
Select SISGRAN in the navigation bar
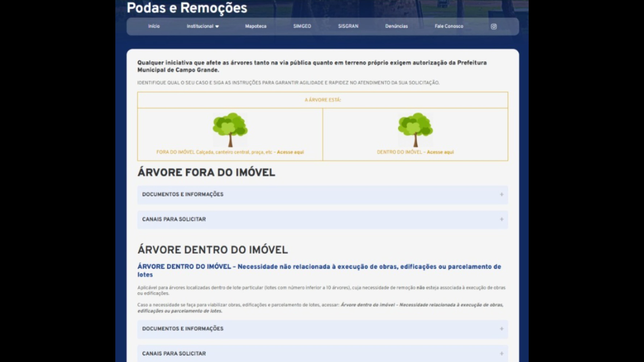pyautogui.click(x=348, y=26)
